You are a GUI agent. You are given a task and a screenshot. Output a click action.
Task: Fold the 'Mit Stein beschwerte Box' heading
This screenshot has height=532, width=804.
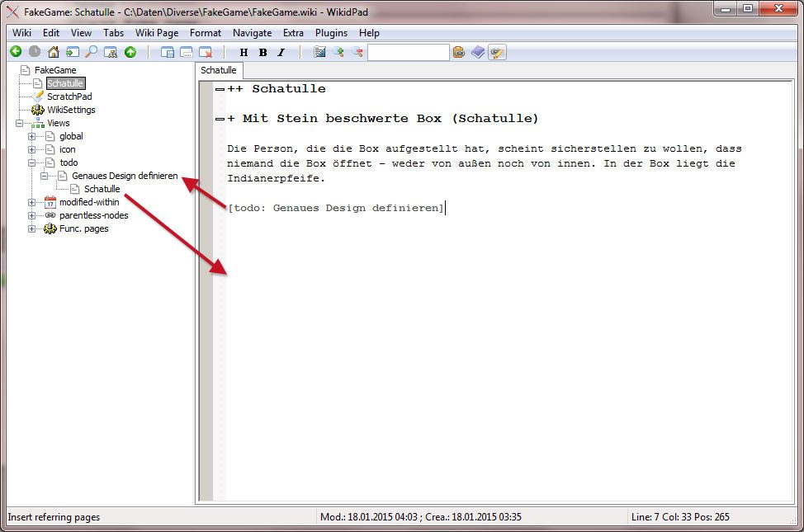coord(220,119)
